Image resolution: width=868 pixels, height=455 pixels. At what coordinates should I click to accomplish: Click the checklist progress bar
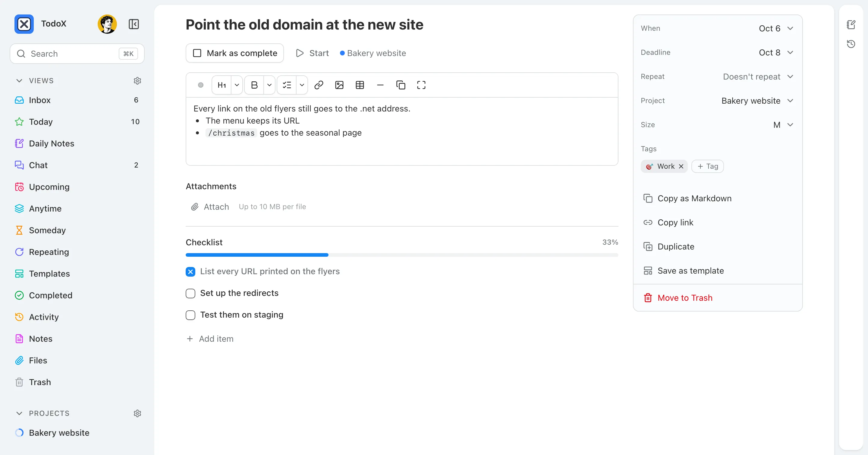(x=402, y=255)
